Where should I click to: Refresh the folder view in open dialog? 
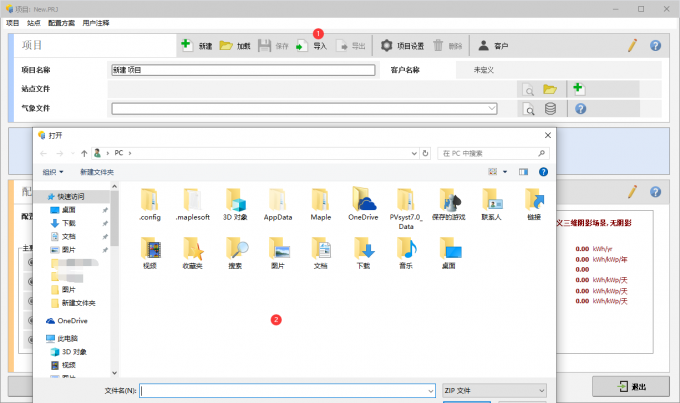pos(425,153)
